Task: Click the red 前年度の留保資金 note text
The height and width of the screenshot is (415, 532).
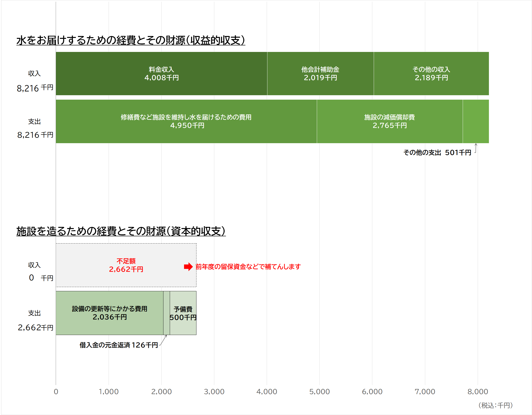Action: pyautogui.click(x=248, y=267)
